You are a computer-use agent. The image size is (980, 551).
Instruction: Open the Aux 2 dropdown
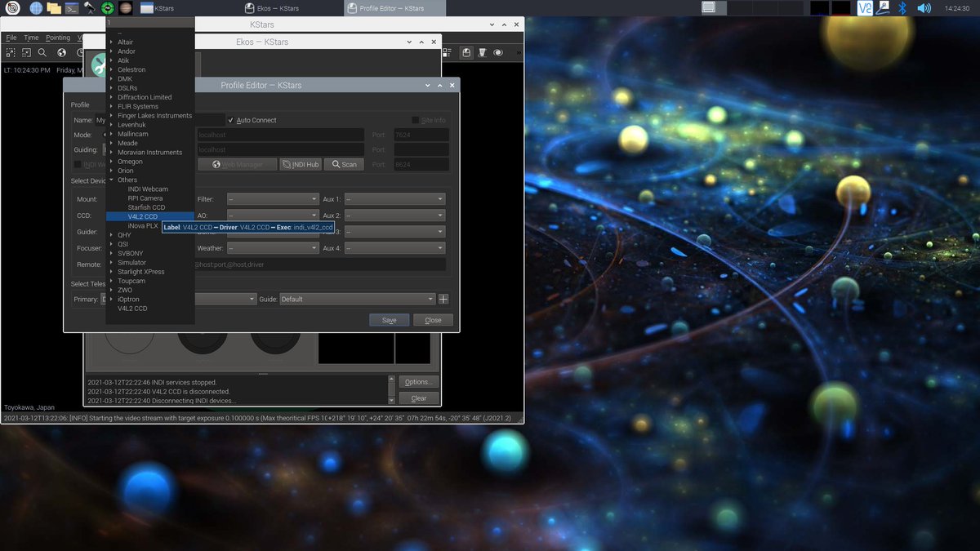[x=394, y=216]
